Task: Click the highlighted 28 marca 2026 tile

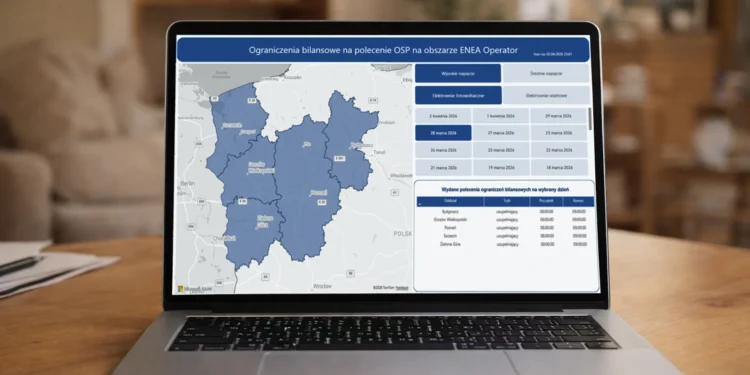Action: coord(443,133)
